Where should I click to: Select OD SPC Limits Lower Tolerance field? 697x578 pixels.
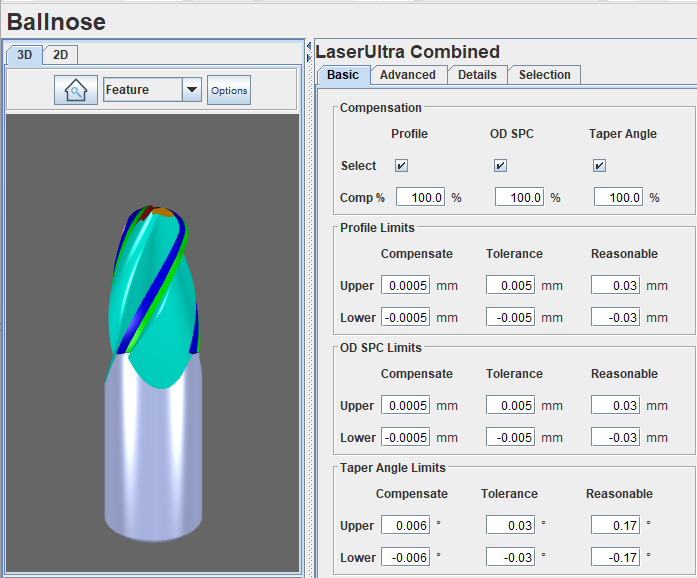(x=511, y=438)
